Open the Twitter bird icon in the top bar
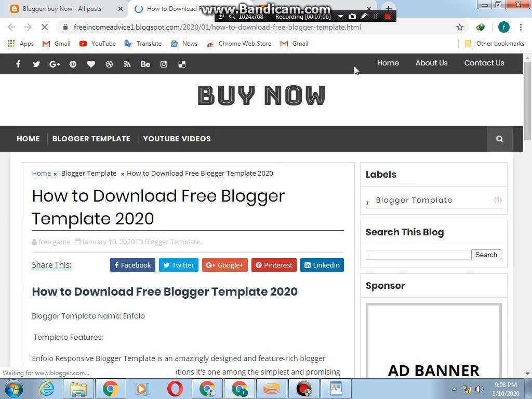 36,64
